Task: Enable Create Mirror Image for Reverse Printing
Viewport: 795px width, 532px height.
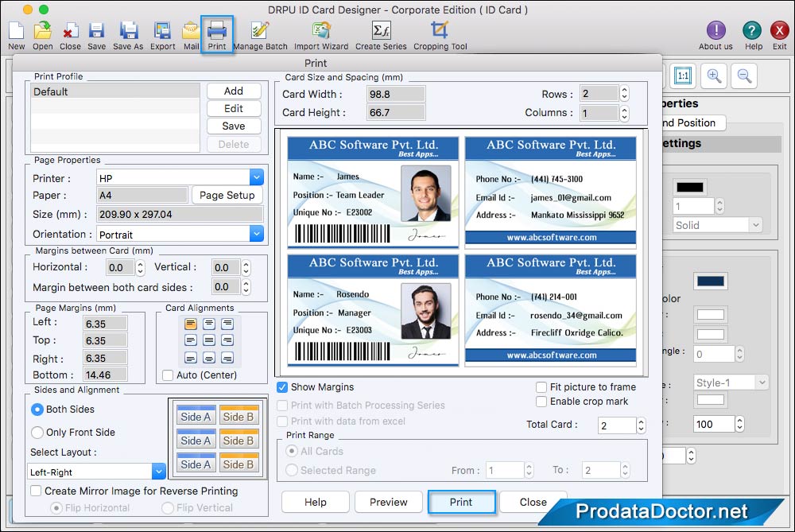Action: coord(36,491)
